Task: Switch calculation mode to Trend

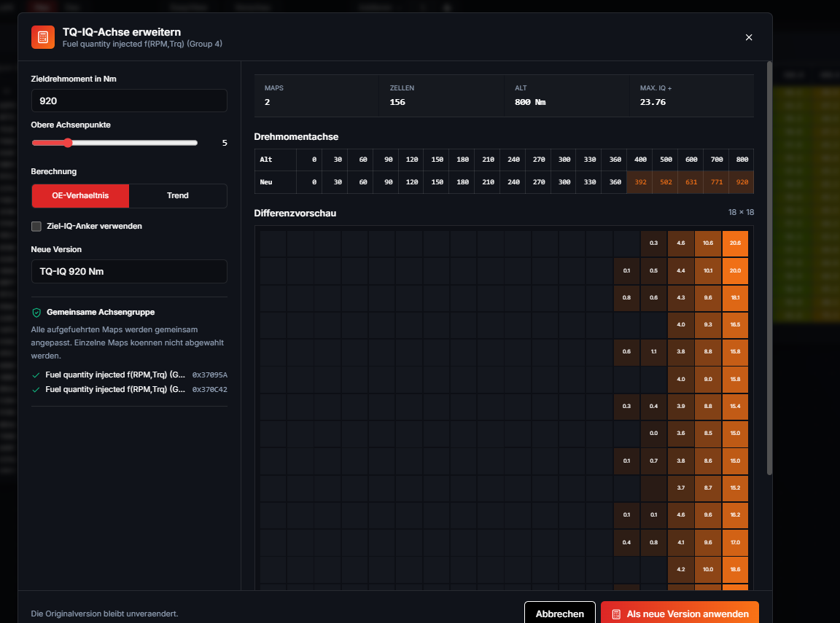Action: click(x=178, y=196)
